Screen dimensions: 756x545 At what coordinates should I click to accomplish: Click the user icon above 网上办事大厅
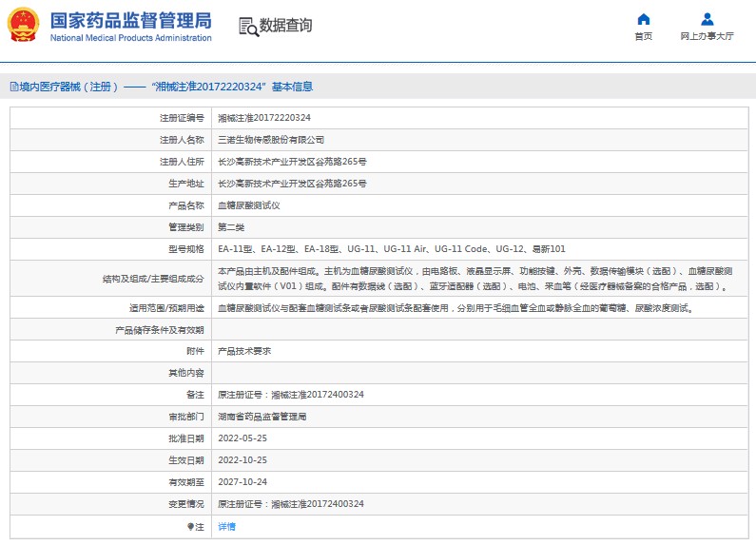[707, 19]
